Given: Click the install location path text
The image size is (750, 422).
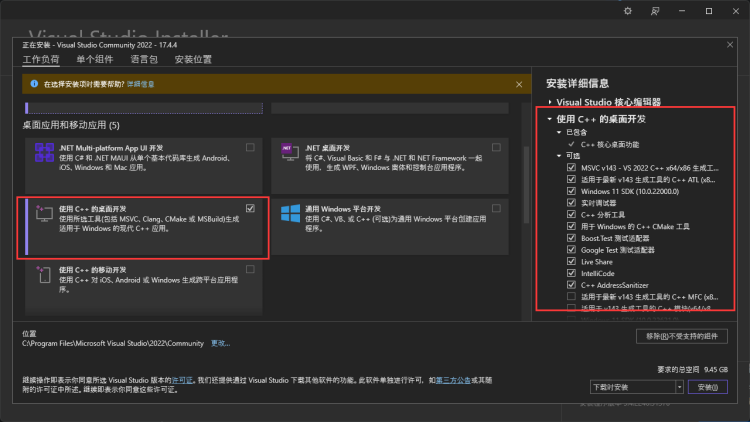Looking at the screenshot, I should tap(113, 344).
